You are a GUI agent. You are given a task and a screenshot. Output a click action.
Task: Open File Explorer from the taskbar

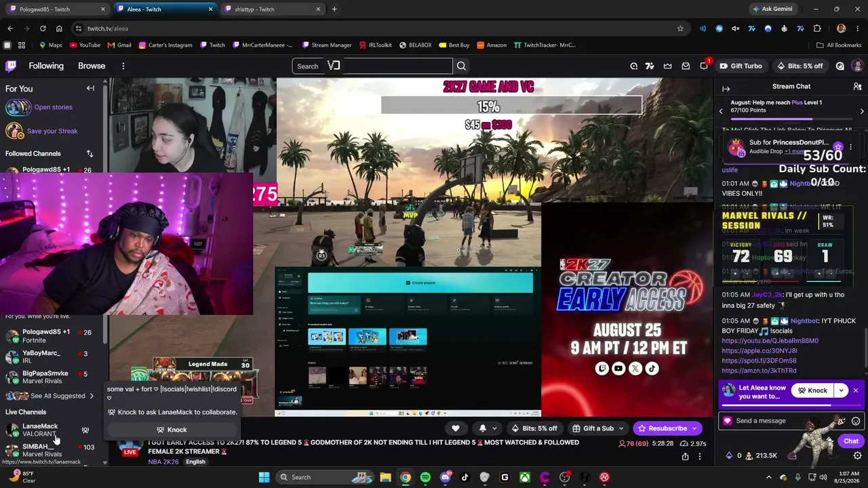click(385, 477)
